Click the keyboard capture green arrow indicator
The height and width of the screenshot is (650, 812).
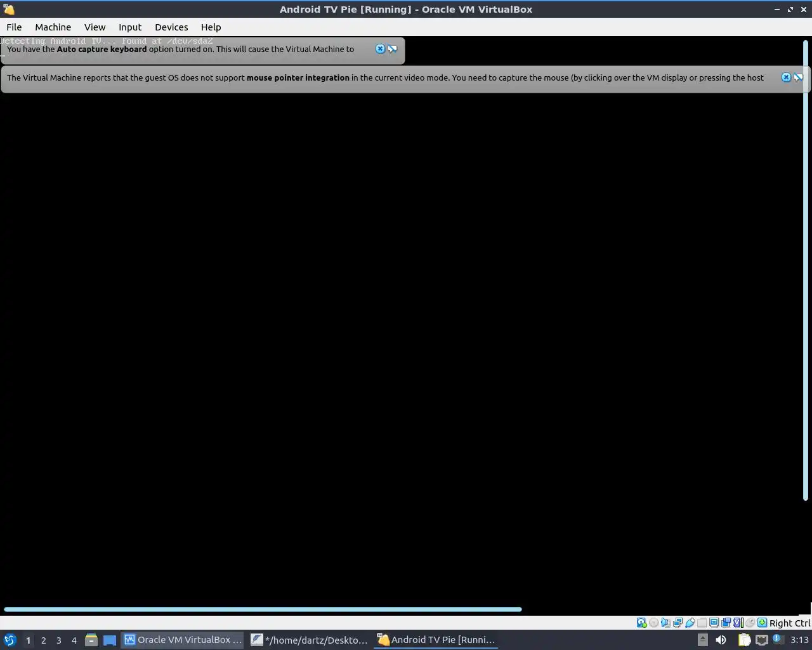point(762,623)
